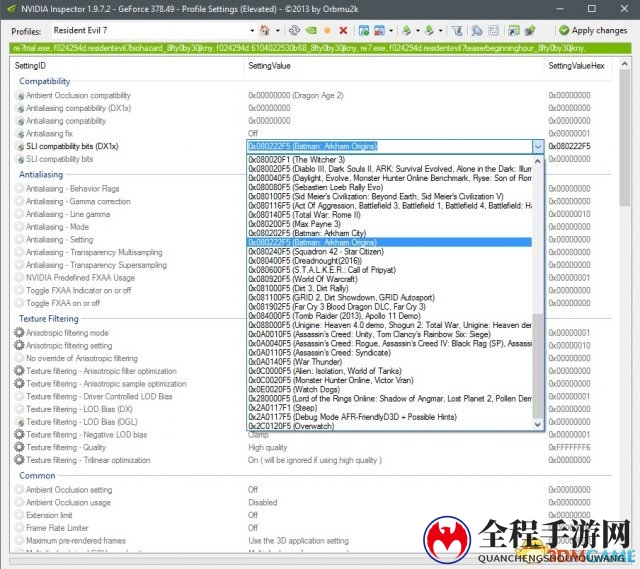
Task: Click the orange sun create-profile icon
Action: [327, 30]
